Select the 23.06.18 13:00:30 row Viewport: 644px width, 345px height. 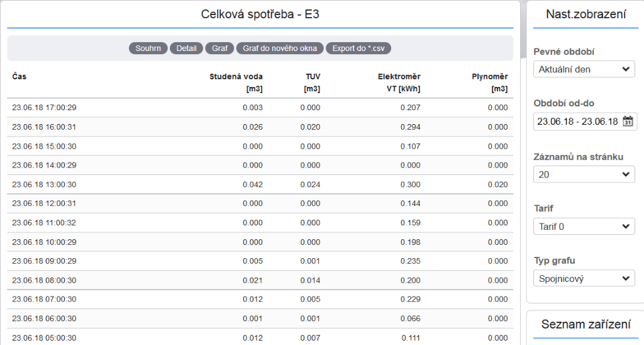click(260, 184)
